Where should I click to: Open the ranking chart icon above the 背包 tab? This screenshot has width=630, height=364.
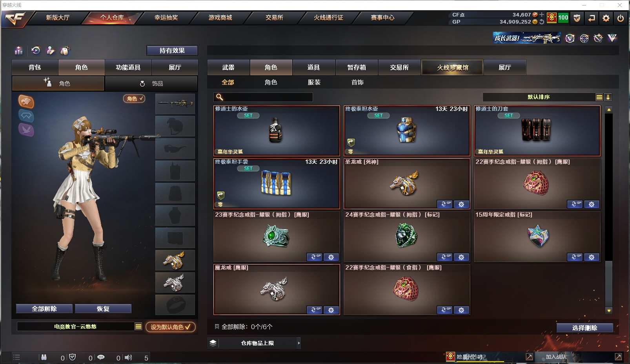click(18, 51)
